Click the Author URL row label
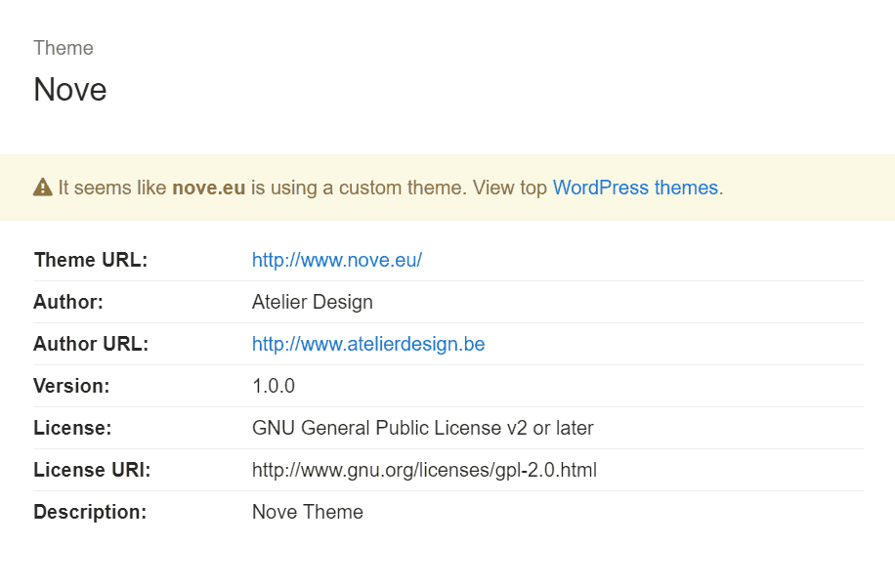 (x=90, y=344)
